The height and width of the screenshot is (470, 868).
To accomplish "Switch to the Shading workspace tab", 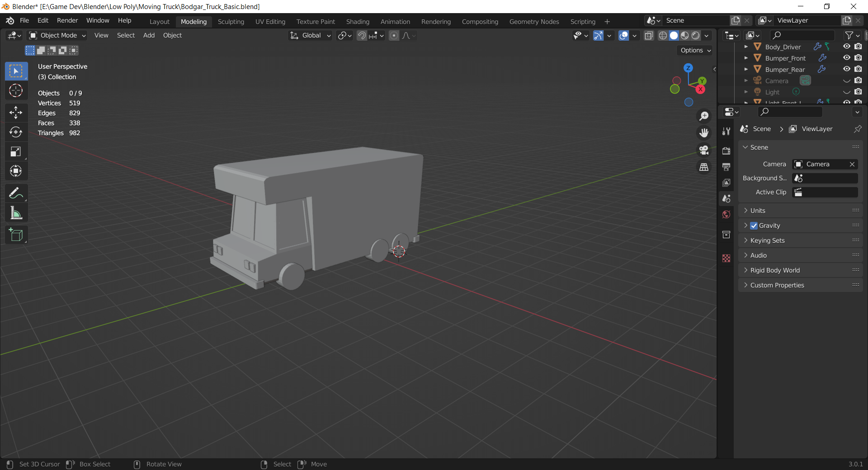I will pyautogui.click(x=358, y=22).
